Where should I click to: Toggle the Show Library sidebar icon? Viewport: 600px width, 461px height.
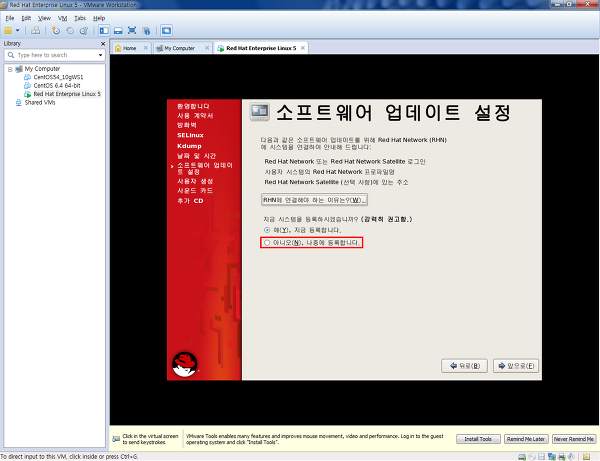[104, 31]
